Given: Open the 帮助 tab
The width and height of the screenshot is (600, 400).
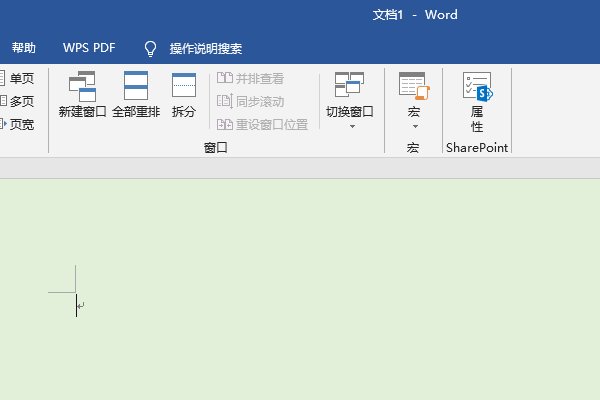Looking at the screenshot, I should coord(23,48).
